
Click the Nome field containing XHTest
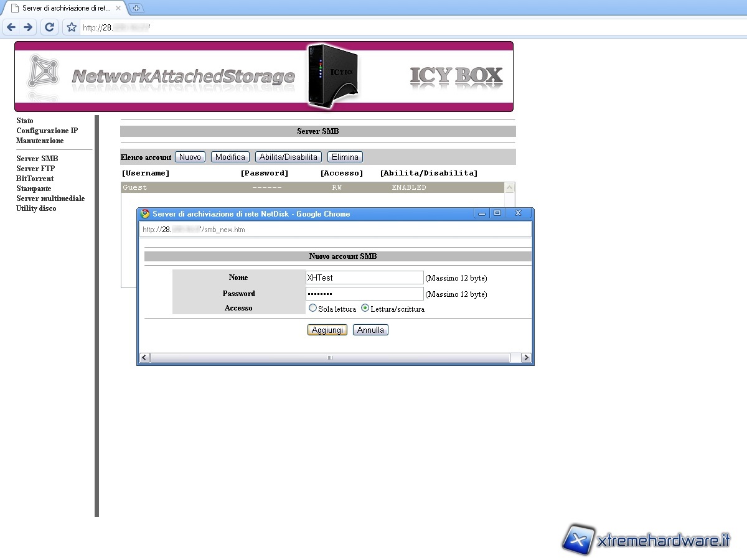point(364,278)
